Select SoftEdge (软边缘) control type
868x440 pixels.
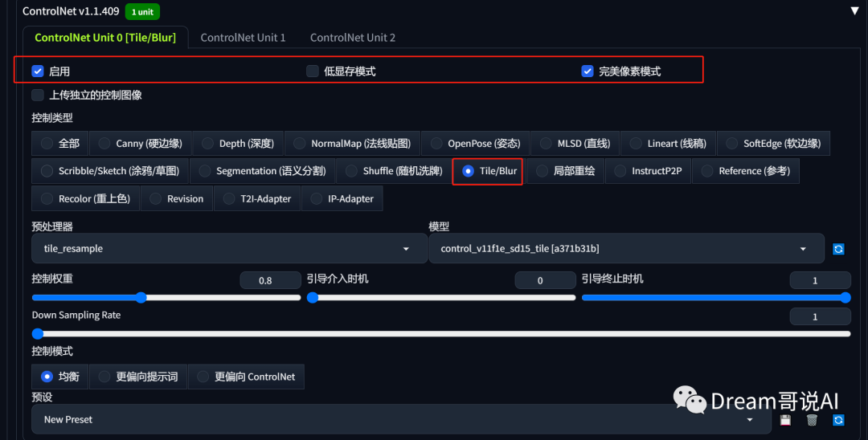773,143
